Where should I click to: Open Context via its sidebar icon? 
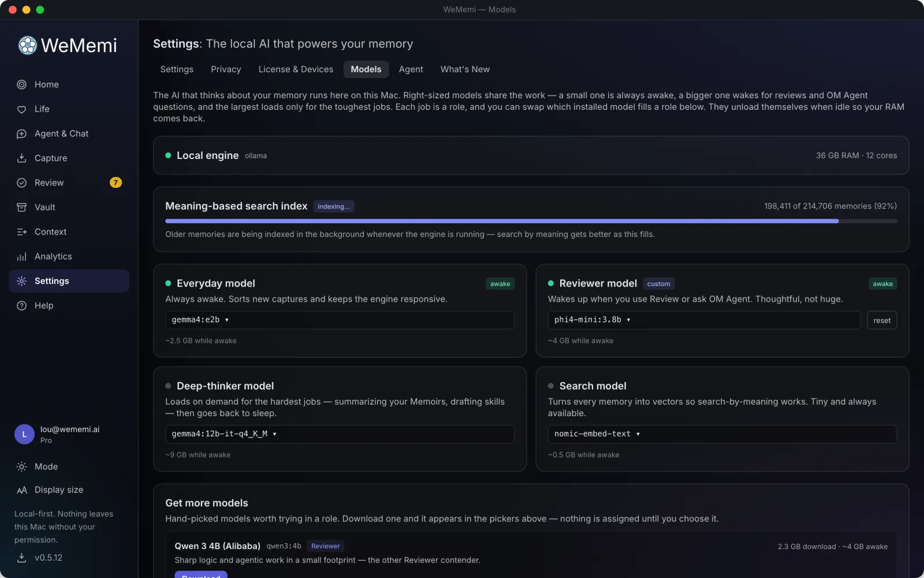[21, 232]
